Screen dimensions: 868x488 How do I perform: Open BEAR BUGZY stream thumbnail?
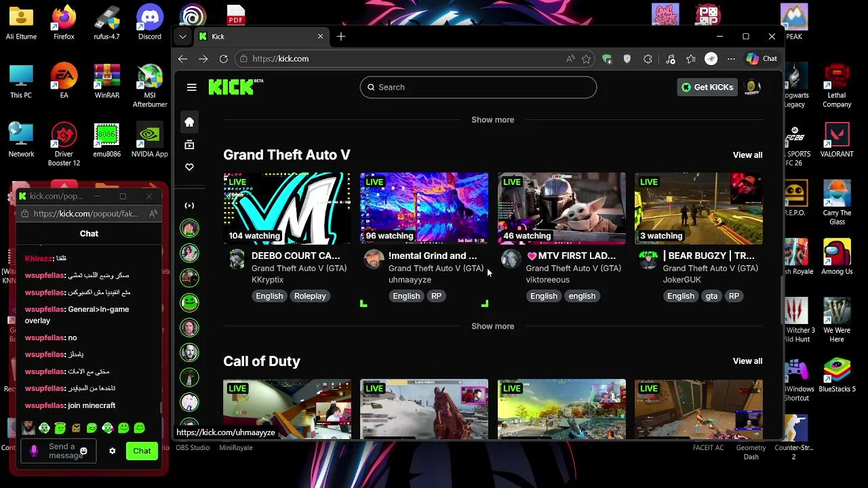(698, 208)
